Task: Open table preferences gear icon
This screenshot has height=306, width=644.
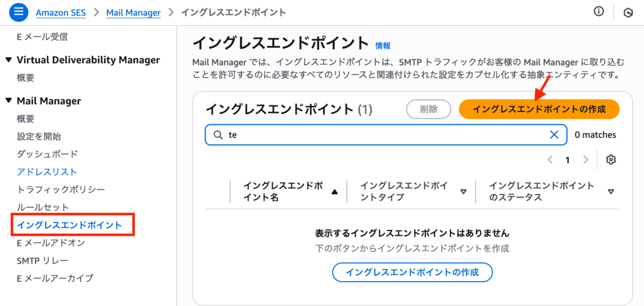Action: click(610, 160)
